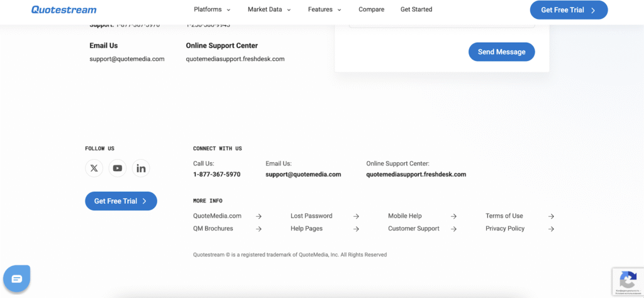Expand the Platforms menu
This screenshot has width=644, height=298.
tap(212, 9)
